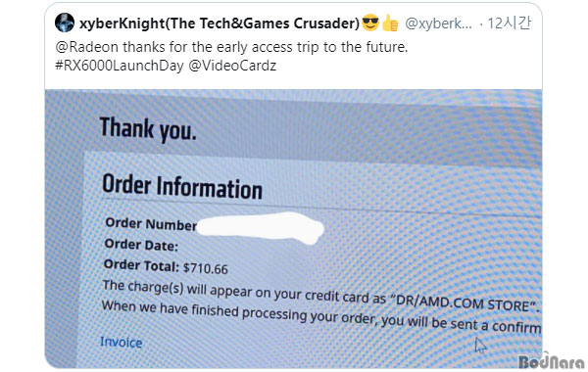This screenshot has height=372, width=588.
Task: Open the 12시간 tweet timestamp
Action: point(509,23)
